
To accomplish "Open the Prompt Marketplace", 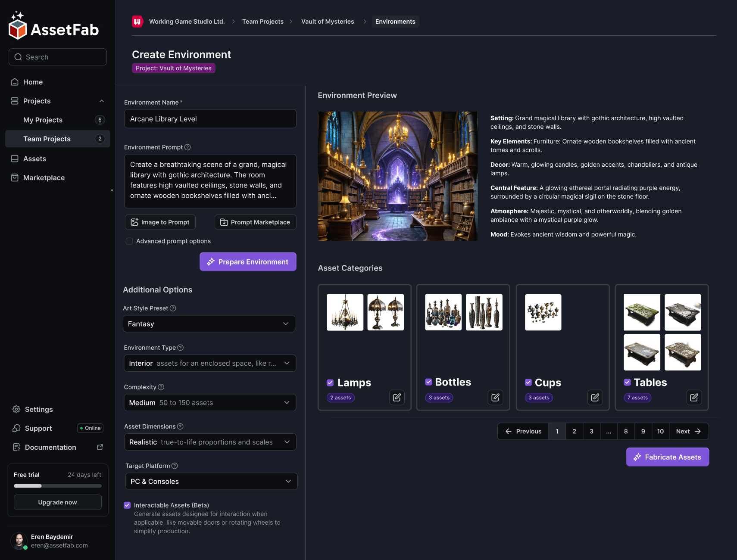I will pyautogui.click(x=255, y=222).
